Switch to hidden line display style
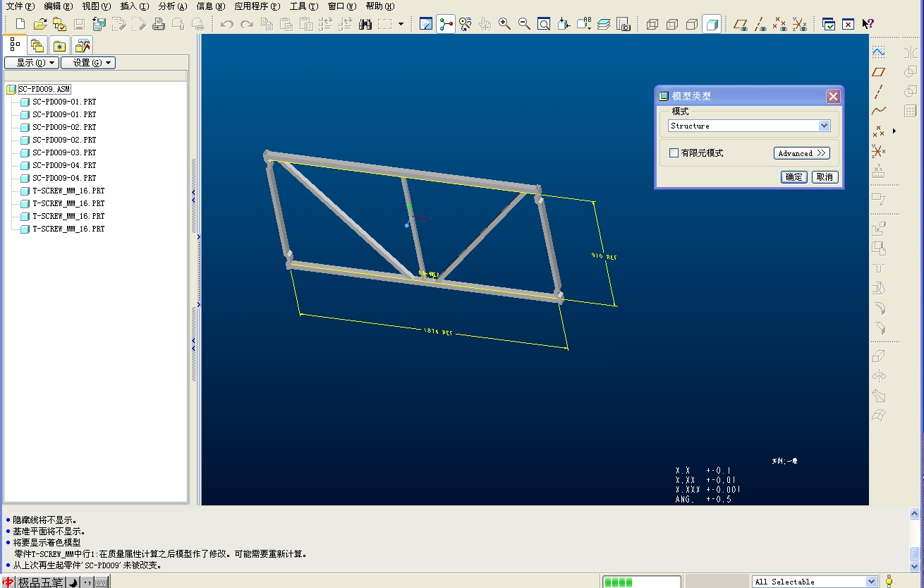 (672, 24)
